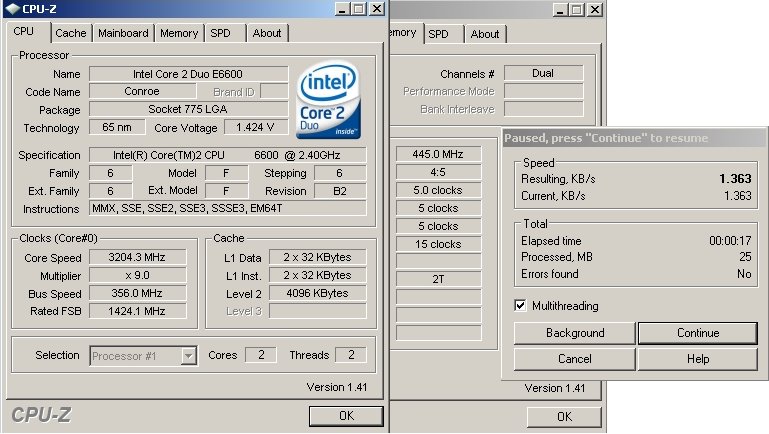The image size is (769, 434).
Task: Close the CPU window
Action: pos(377,8)
